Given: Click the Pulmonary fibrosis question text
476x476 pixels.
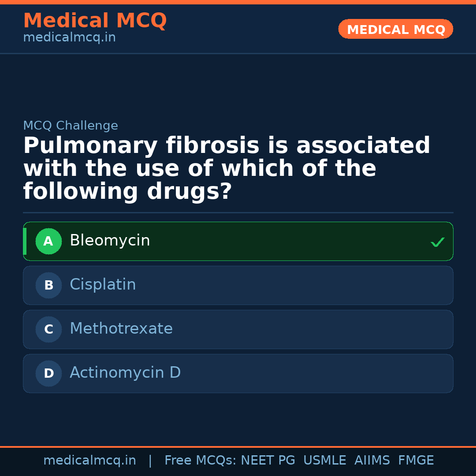Looking at the screenshot, I should [x=227, y=167].
